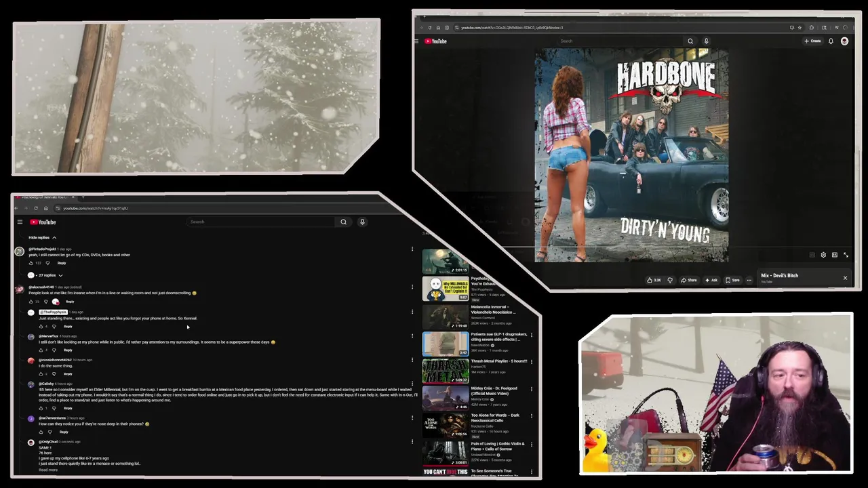The width and height of the screenshot is (868, 488).
Task: Activate voice search microphone in comments window
Action: (x=362, y=222)
